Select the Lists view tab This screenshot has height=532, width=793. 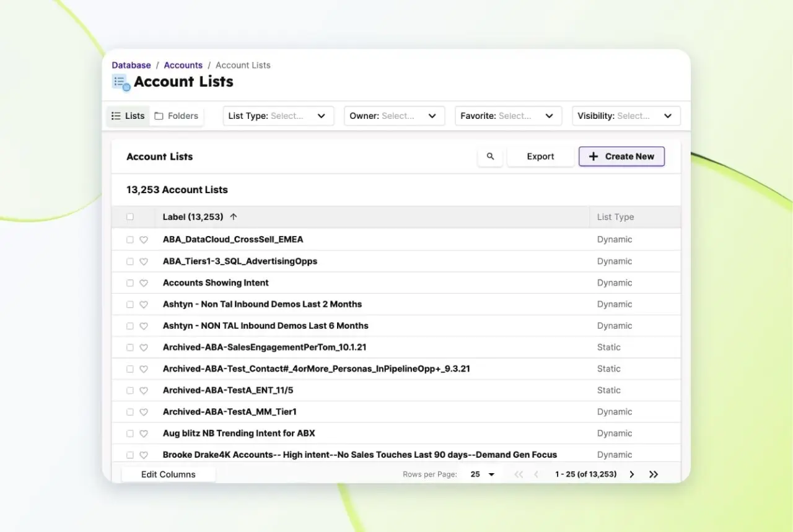128,116
